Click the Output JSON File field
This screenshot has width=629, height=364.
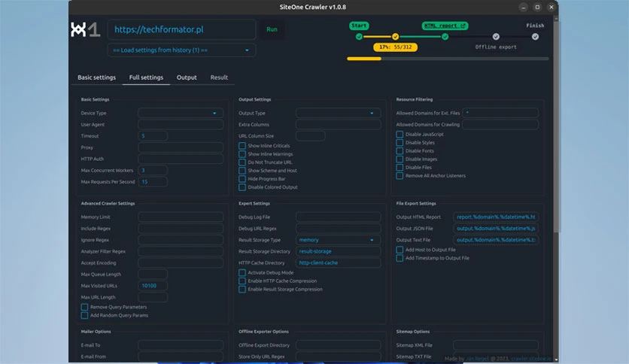pyautogui.click(x=496, y=229)
